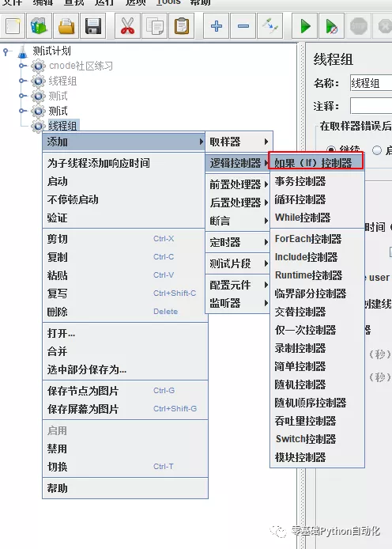Choose 事务控制器 from the menu
The height and width of the screenshot is (549, 392).
pos(317,181)
